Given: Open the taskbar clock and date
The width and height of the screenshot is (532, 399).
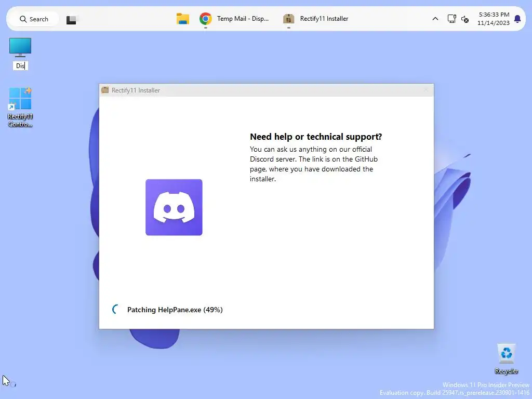Looking at the screenshot, I should 494,19.
